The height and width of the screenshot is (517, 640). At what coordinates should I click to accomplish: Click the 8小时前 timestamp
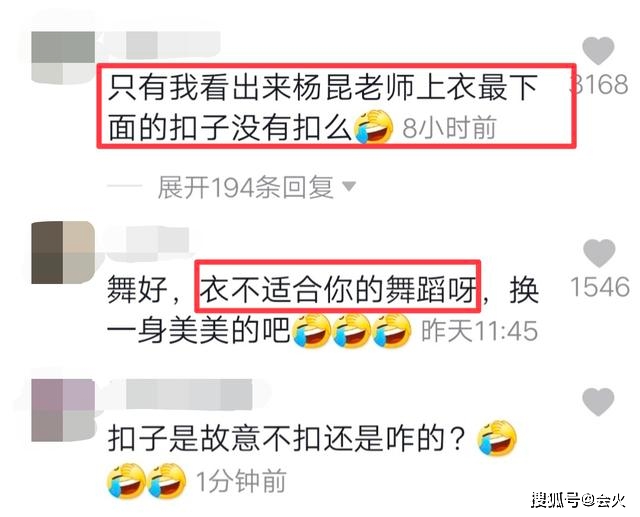pyautogui.click(x=449, y=128)
